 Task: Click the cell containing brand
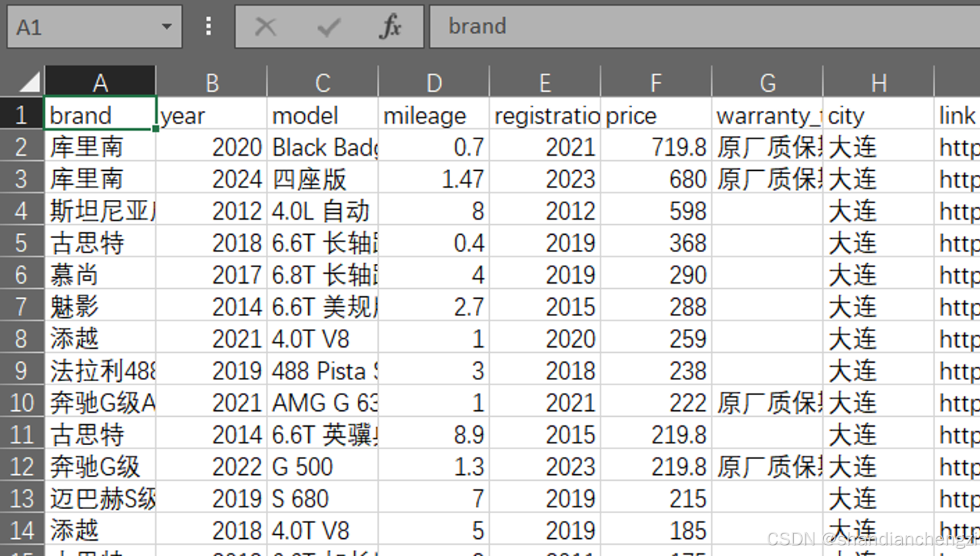point(100,115)
